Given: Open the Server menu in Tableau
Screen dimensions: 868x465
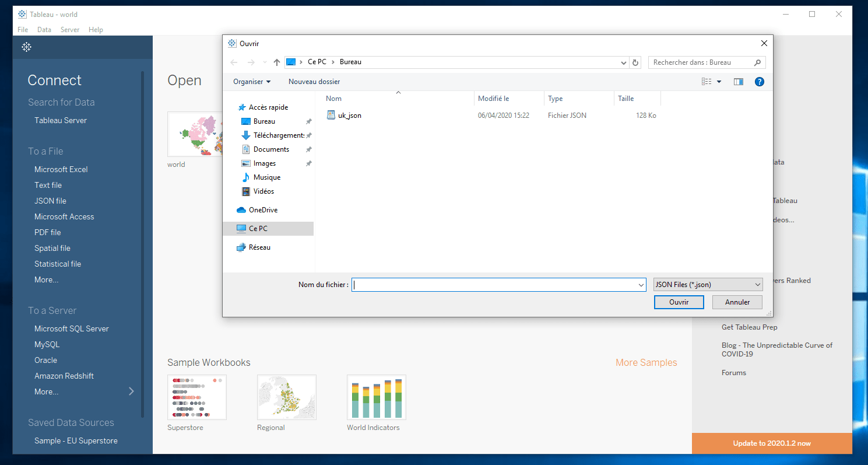Looking at the screenshot, I should 70,30.
